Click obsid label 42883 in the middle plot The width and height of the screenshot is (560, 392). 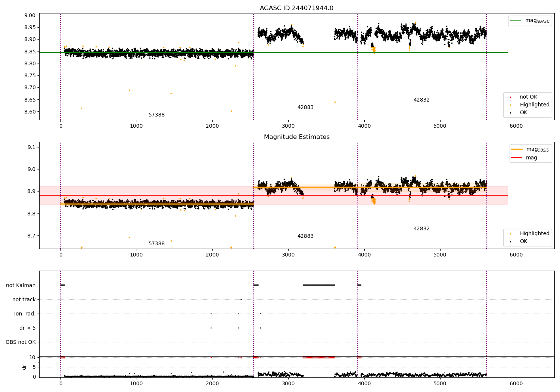tap(305, 236)
